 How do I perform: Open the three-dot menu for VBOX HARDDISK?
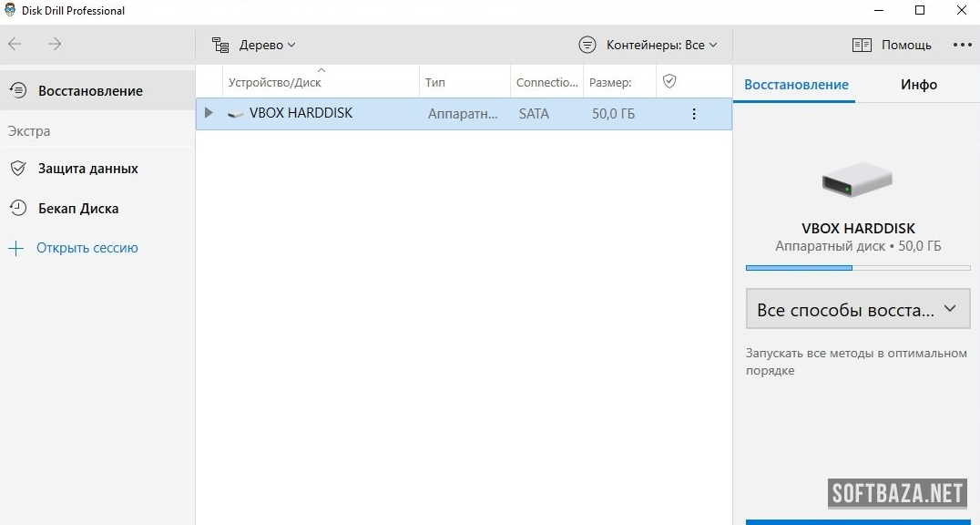pos(694,114)
